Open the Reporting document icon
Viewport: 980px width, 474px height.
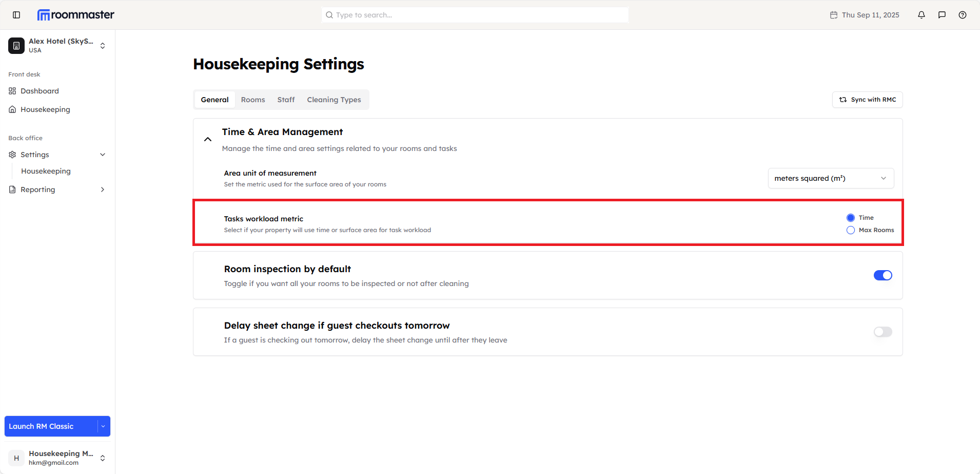[x=12, y=189]
